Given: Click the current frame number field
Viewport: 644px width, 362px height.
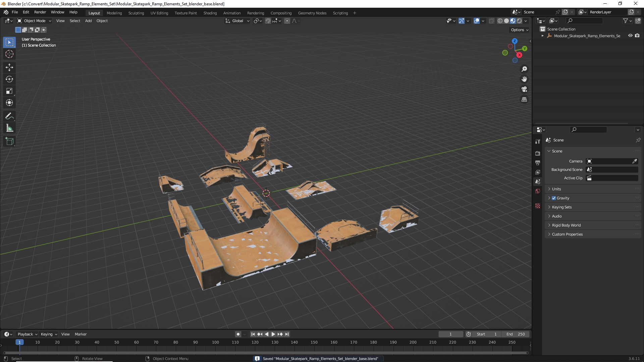Looking at the screenshot, I should [450, 334].
